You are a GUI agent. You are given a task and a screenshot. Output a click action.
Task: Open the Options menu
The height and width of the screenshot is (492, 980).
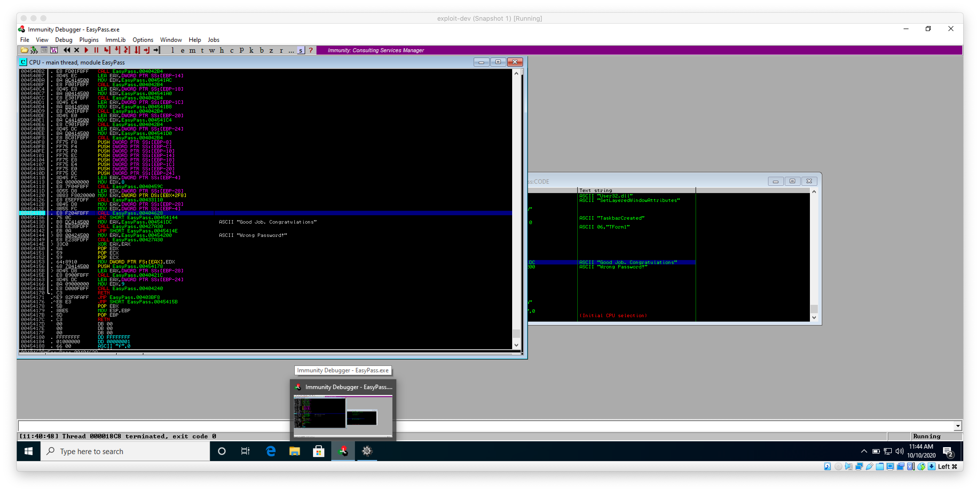pos(143,40)
